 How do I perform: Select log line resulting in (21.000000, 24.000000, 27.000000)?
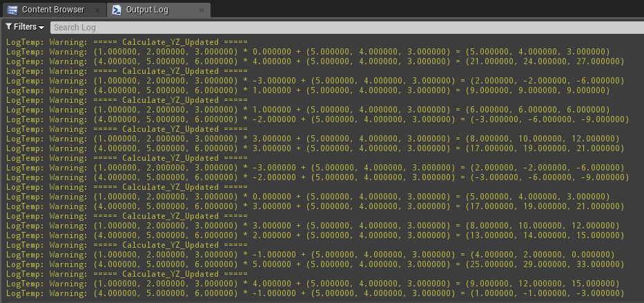[x=315, y=61]
